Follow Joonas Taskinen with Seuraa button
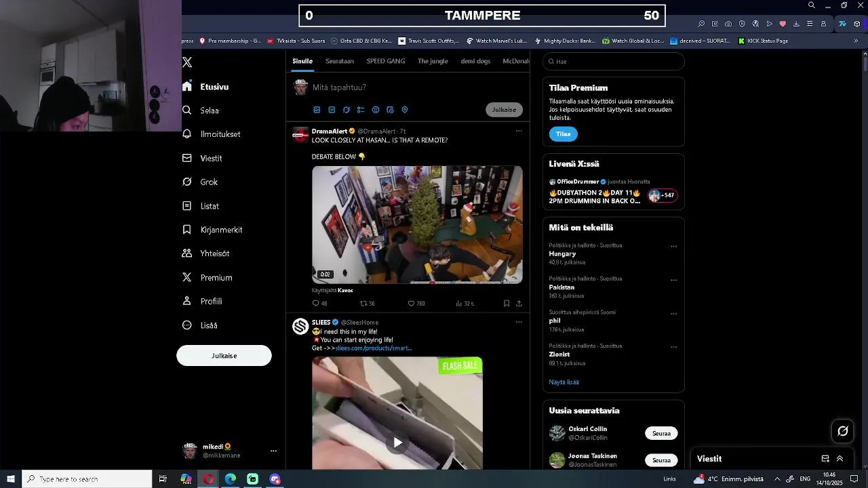 (x=661, y=460)
